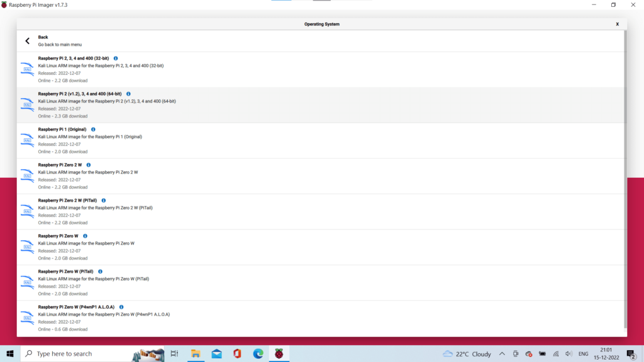Open File Explorer from the taskbar

point(196,354)
